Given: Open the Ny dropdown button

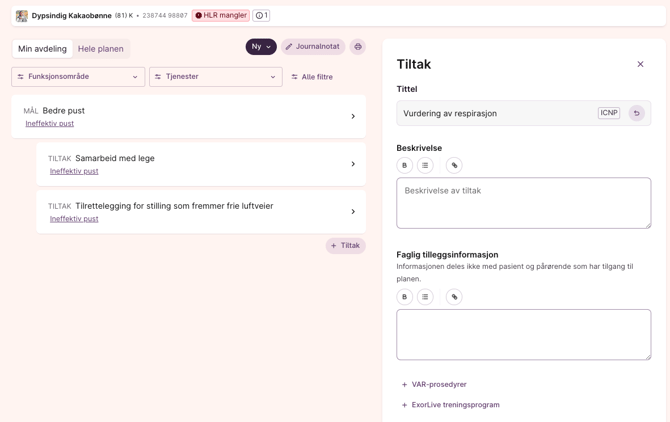Looking at the screenshot, I should [x=261, y=47].
